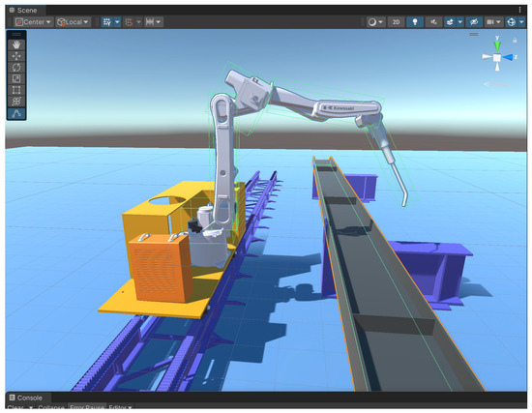
Task: Select the Move tool
Action: (16, 56)
